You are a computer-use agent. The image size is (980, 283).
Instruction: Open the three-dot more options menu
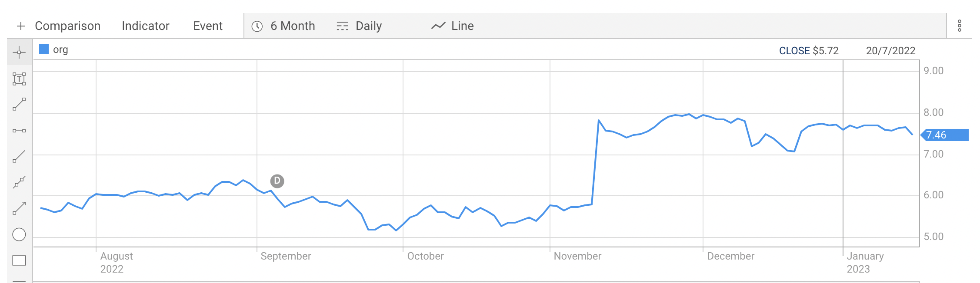960,26
